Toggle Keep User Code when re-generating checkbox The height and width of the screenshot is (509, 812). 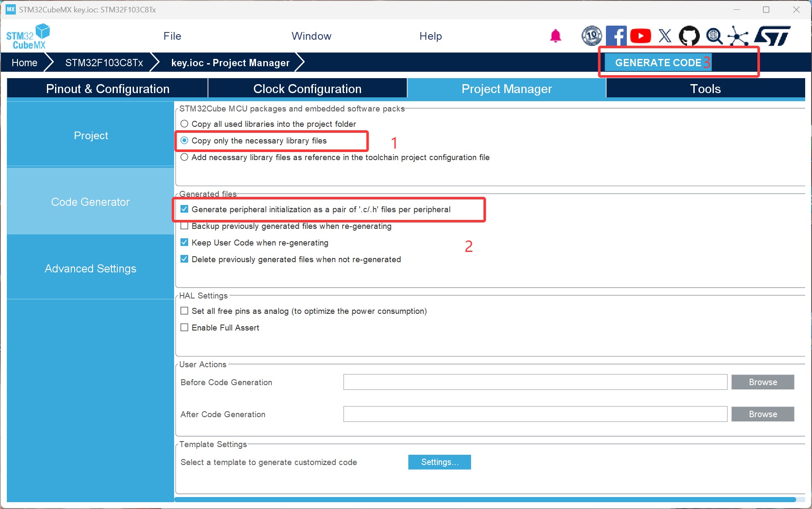coord(184,243)
